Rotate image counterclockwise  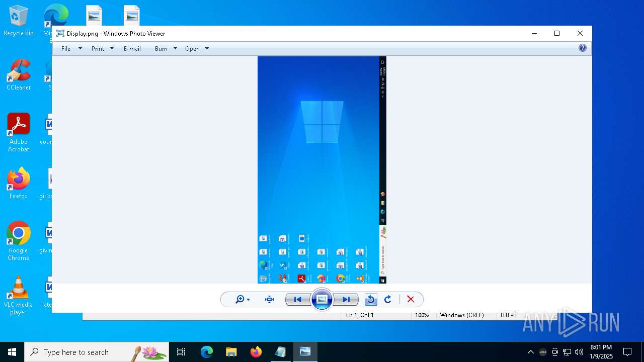(371, 300)
